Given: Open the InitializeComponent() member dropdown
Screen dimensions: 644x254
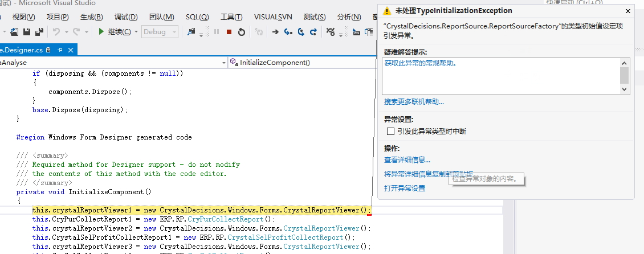Looking at the screenshot, I should pos(303,63).
